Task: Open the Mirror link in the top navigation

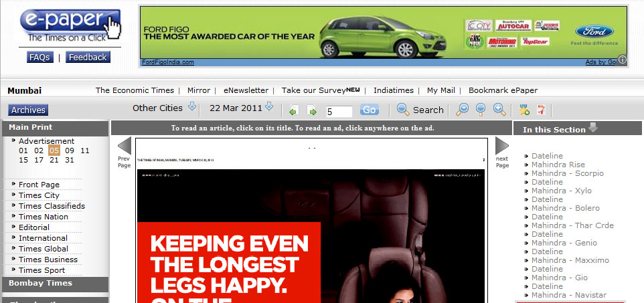Action: point(199,90)
